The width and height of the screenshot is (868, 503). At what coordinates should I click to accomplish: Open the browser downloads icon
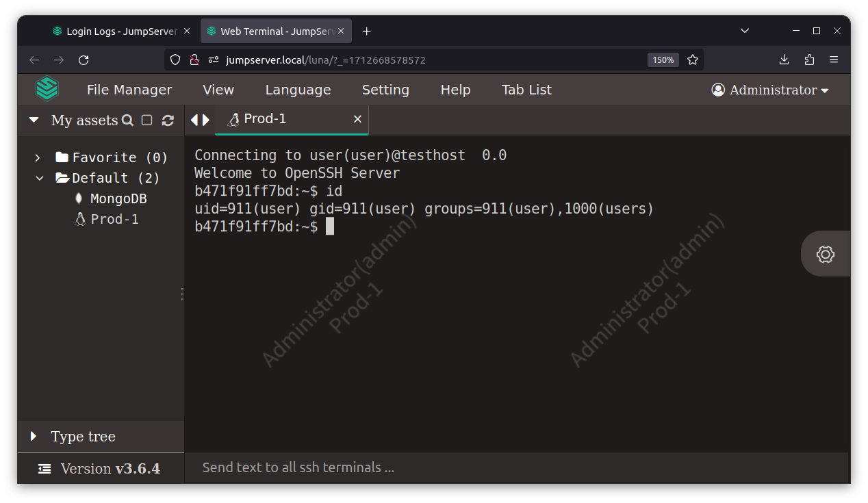pos(784,60)
